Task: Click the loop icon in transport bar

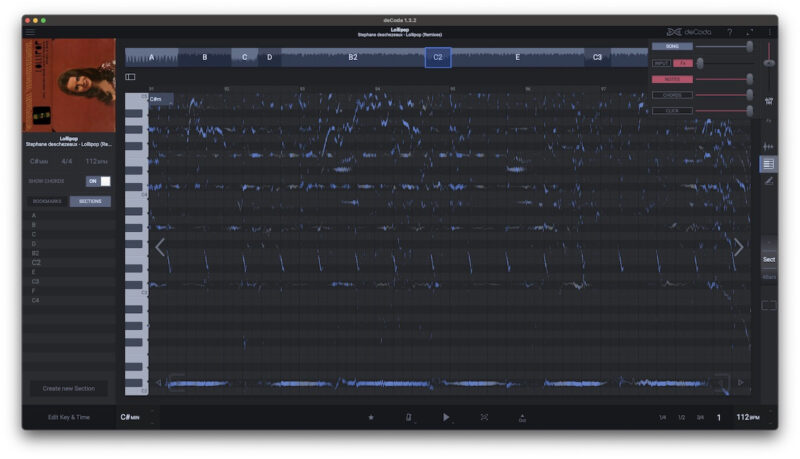Action: [484, 417]
